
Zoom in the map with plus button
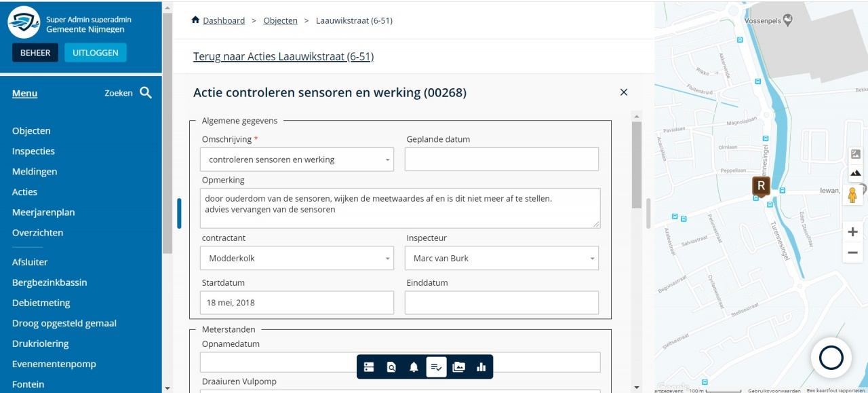(x=852, y=232)
